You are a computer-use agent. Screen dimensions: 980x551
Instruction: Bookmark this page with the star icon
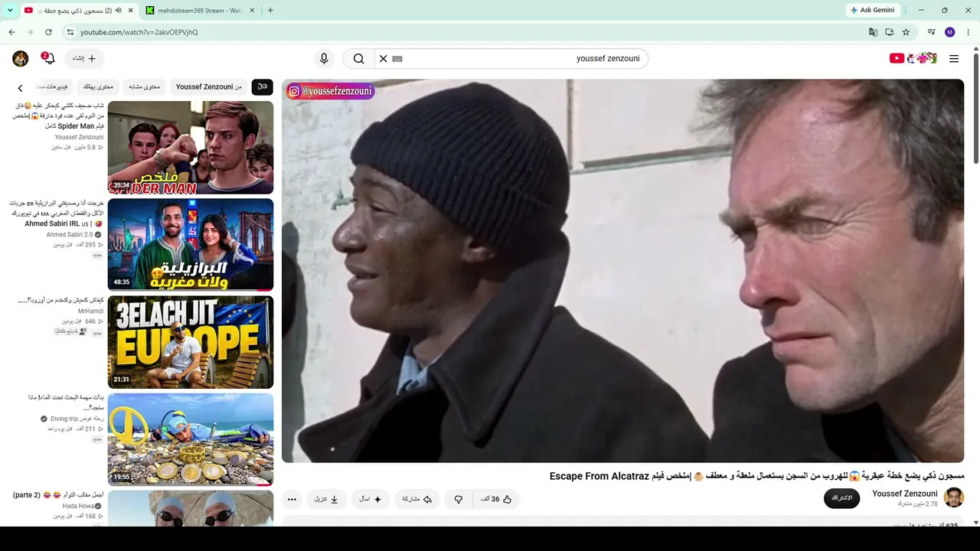[906, 32]
